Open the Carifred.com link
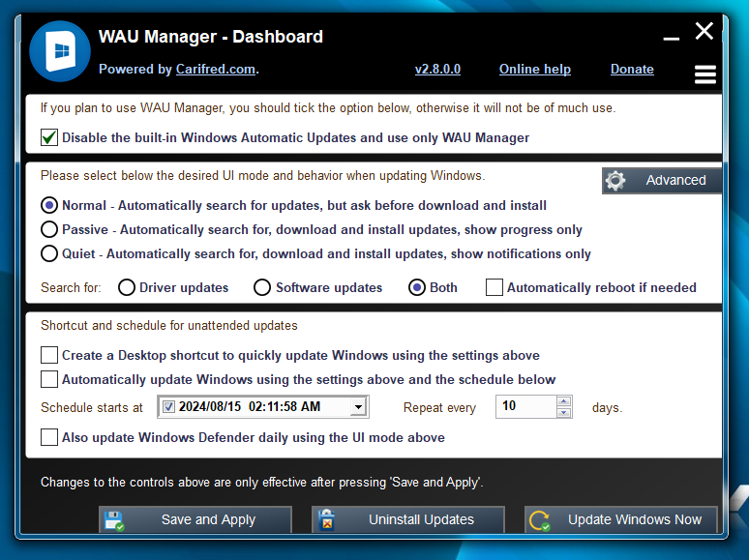The width and height of the screenshot is (749, 560). click(x=216, y=70)
